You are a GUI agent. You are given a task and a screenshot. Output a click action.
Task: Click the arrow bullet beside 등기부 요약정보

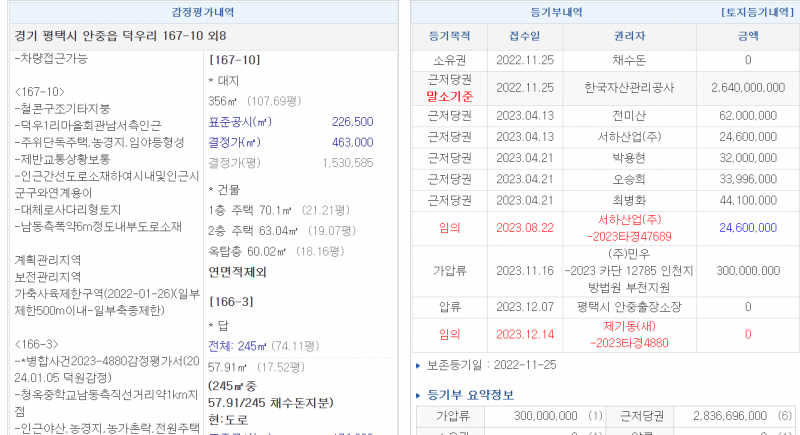[x=418, y=395]
